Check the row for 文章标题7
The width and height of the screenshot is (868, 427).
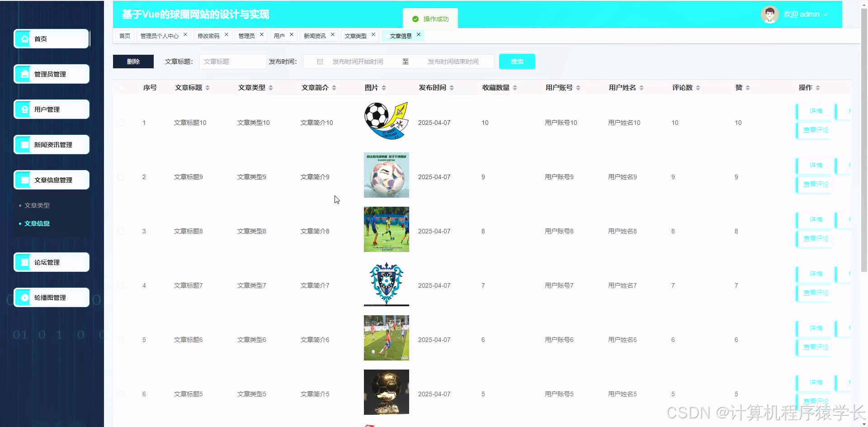[x=121, y=285]
